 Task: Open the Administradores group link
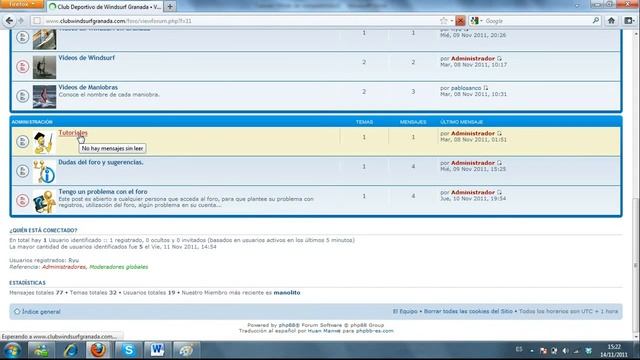pyautogui.click(x=64, y=267)
